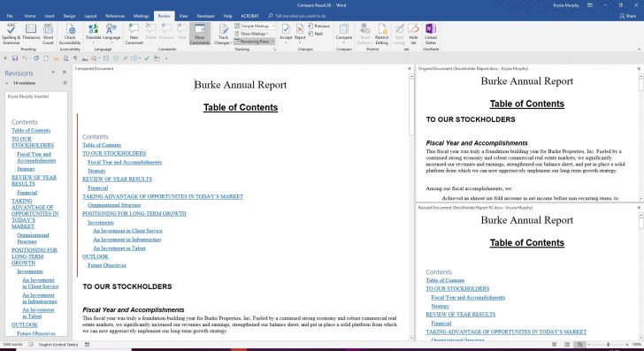Follow 'Organizational Structure' link in Compared Document
Screen dimensions: 644x351
pos(114,205)
